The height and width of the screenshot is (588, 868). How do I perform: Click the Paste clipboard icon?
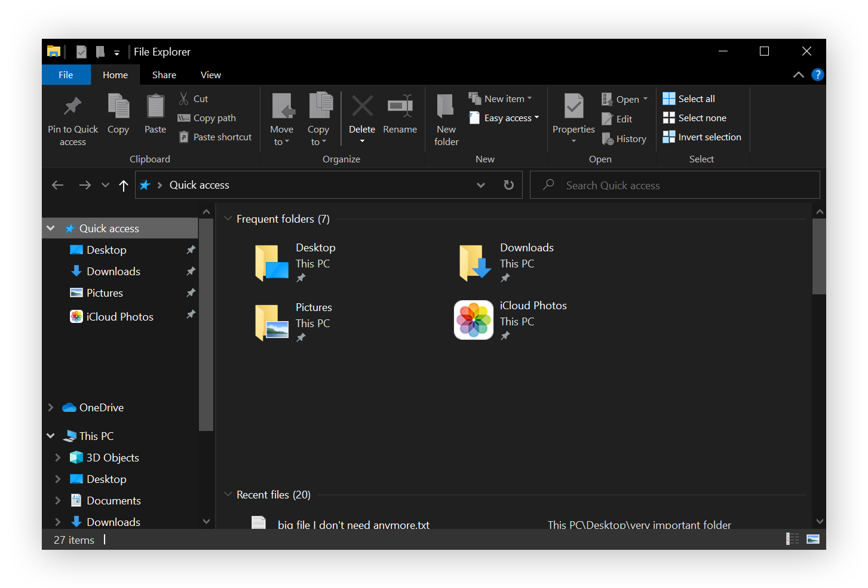click(155, 106)
